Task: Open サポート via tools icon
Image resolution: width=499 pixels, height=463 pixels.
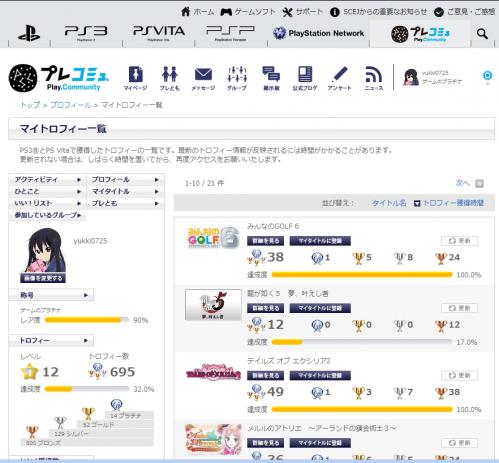Action: [x=287, y=12]
